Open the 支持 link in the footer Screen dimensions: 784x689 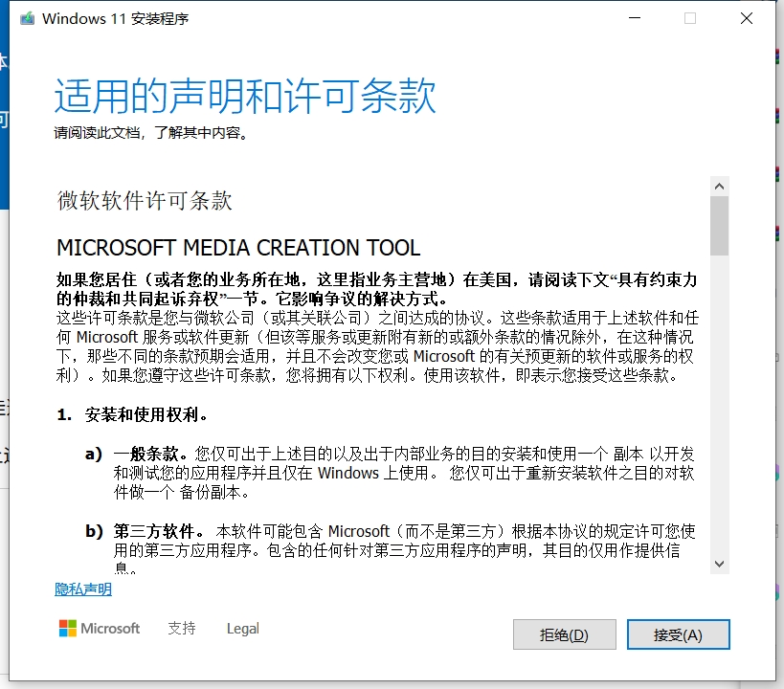[x=181, y=628]
